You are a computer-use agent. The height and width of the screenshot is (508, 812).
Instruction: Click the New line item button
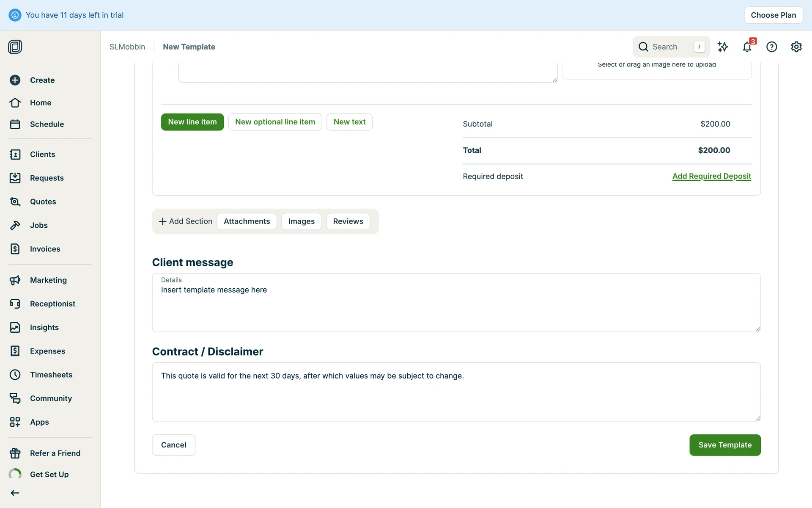(x=192, y=122)
